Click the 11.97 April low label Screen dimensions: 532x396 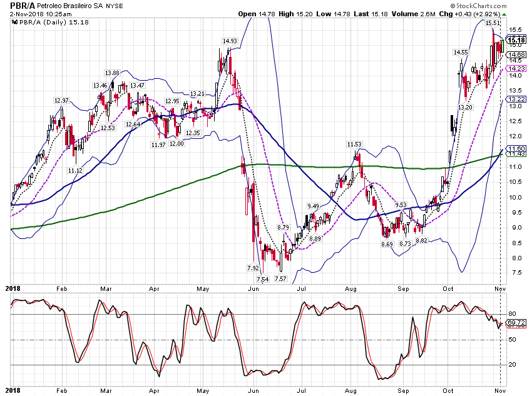(x=158, y=145)
